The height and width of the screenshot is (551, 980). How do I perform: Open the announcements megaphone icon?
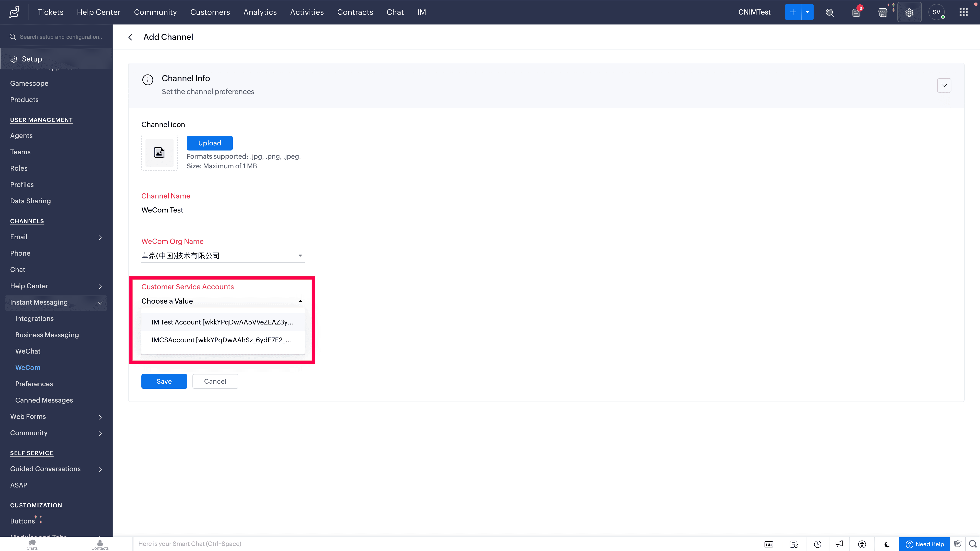pos(839,544)
